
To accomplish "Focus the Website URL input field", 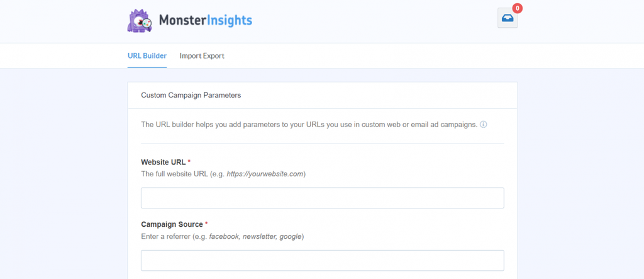I will pos(323,198).
